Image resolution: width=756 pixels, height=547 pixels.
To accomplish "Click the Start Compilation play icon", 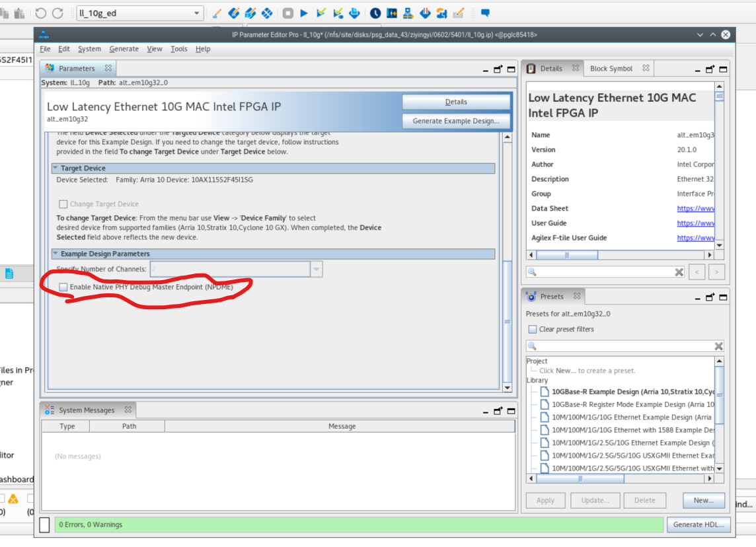I will [x=304, y=13].
